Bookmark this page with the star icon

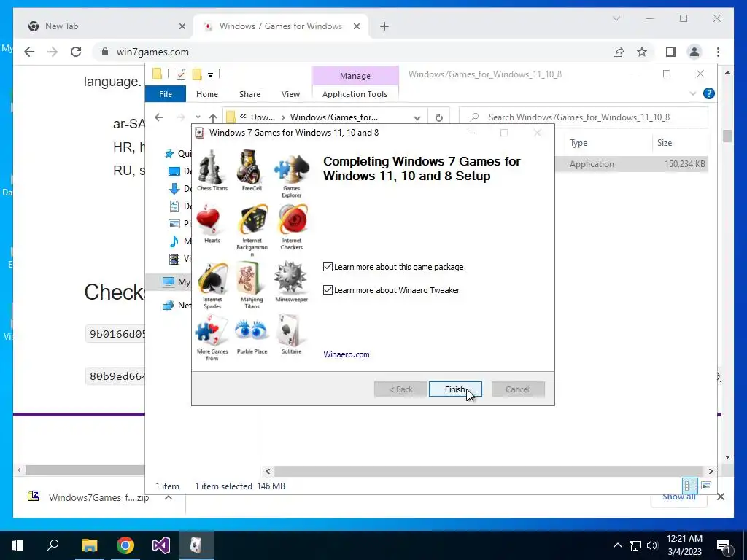coord(642,52)
